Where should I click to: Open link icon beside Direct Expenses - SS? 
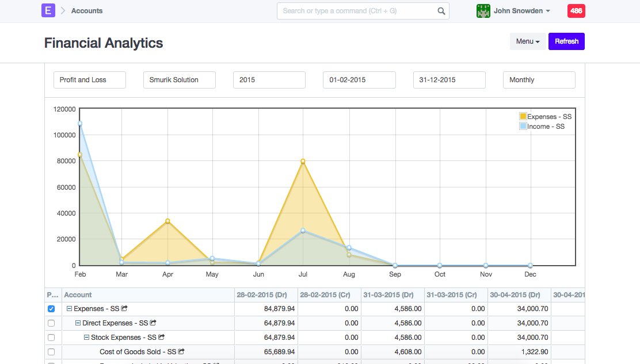click(x=153, y=323)
